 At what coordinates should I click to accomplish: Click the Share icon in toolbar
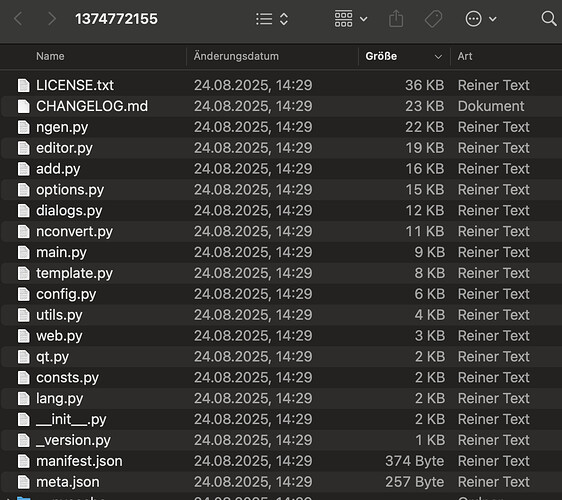pos(396,19)
